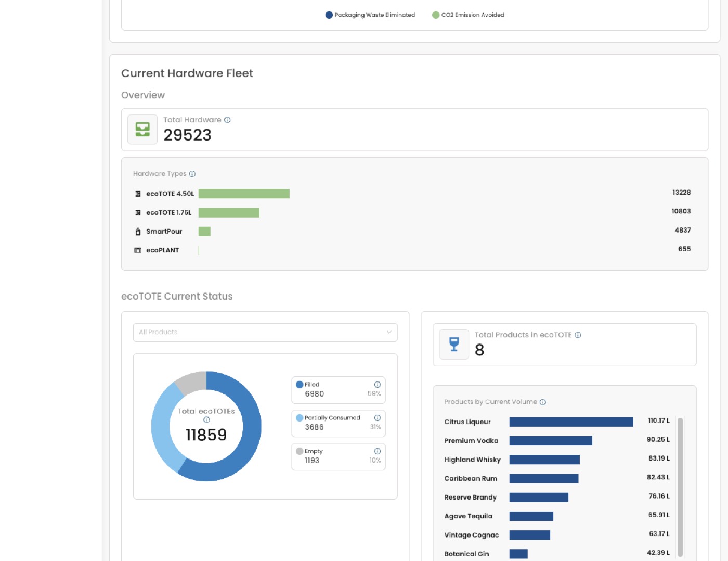The image size is (728, 561).
Task: Click the scrollbar of the products volume list
Action: 680,487
